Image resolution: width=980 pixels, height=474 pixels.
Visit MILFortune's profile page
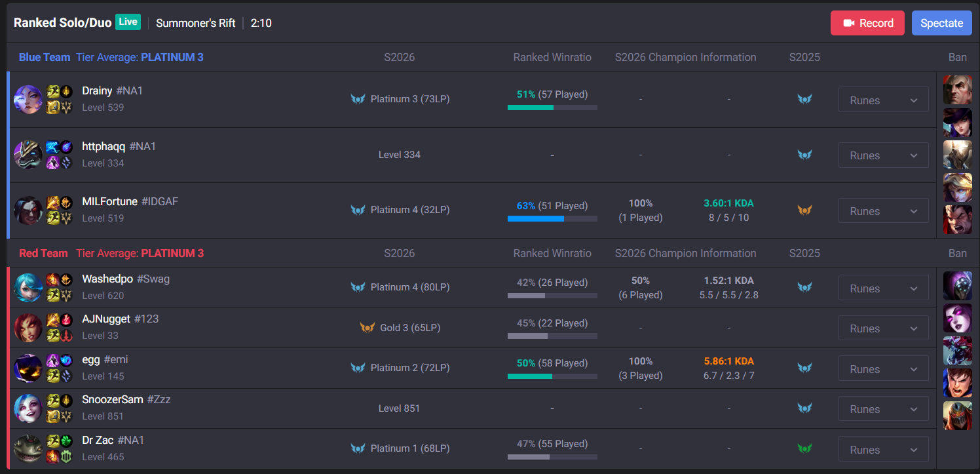pos(130,201)
